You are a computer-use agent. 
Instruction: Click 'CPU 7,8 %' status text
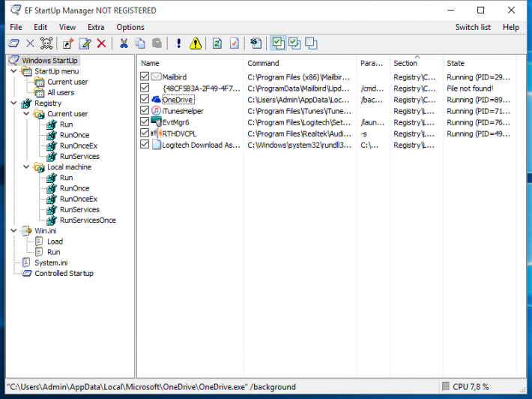pos(471,387)
